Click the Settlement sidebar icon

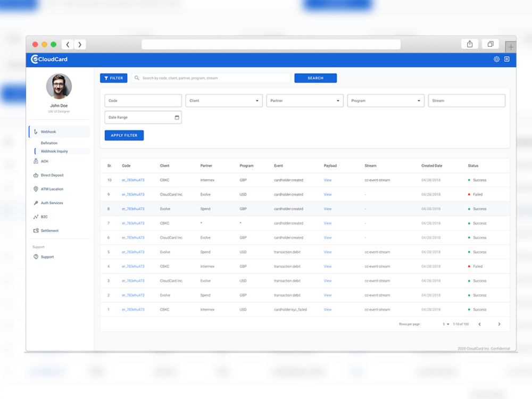(36, 231)
